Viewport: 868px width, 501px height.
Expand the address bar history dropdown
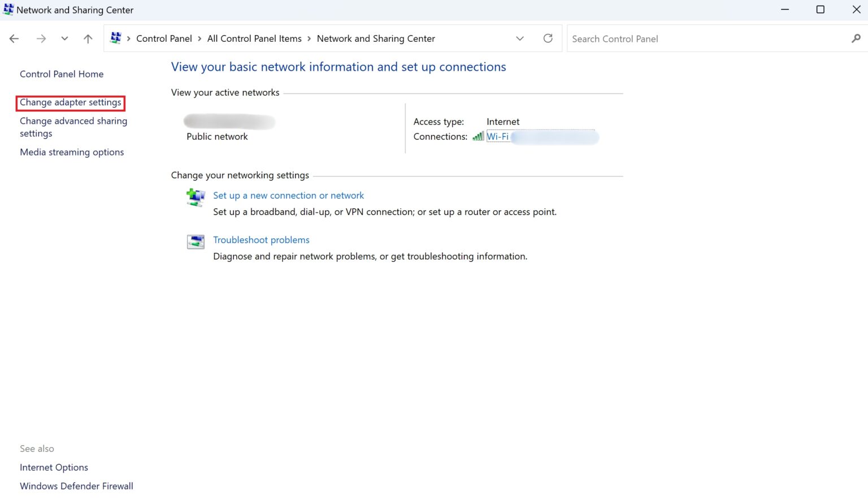520,38
